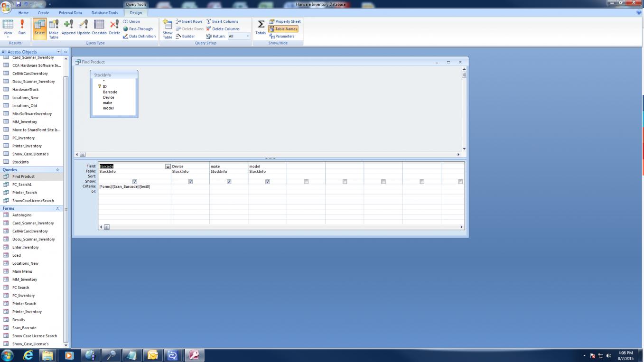The image size is (644, 362).
Task: Click the model field cell in grid
Action: pos(267,167)
